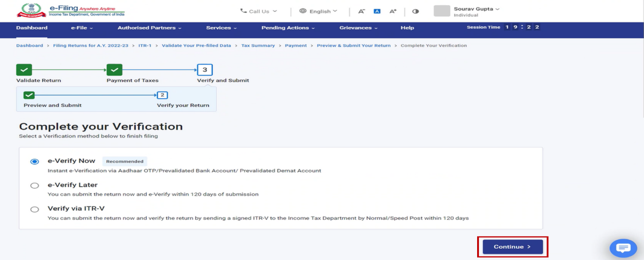Reset font size with default A icon
This screenshot has height=260, width=644.
pos(377,11)
